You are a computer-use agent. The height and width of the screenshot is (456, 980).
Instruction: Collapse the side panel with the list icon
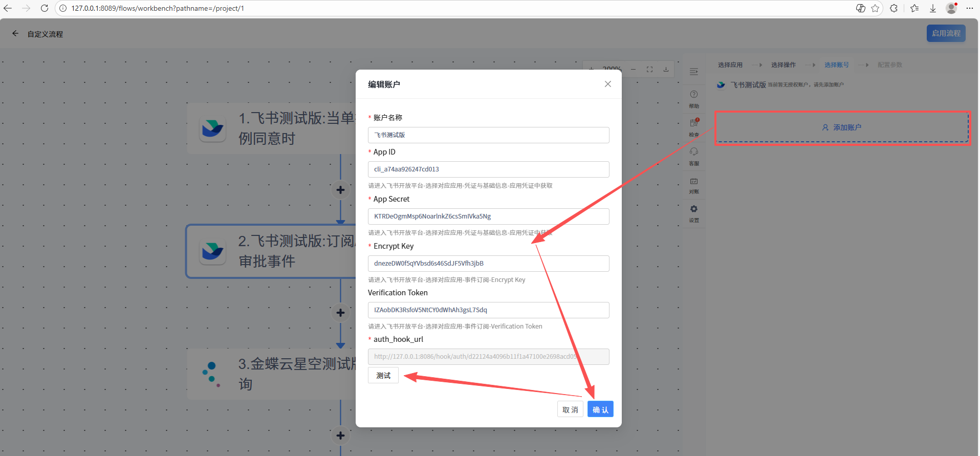[693, 72]
